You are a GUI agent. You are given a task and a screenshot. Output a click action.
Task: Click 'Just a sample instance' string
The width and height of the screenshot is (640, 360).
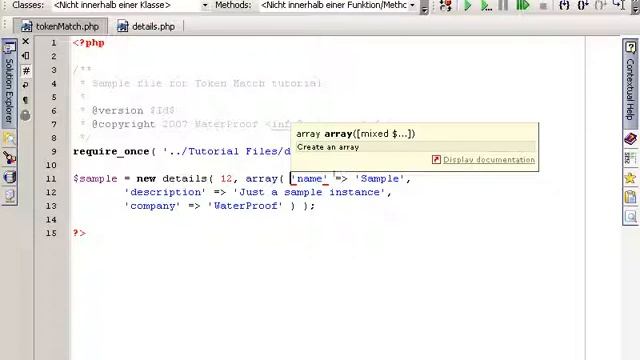[x=309, y=192]
